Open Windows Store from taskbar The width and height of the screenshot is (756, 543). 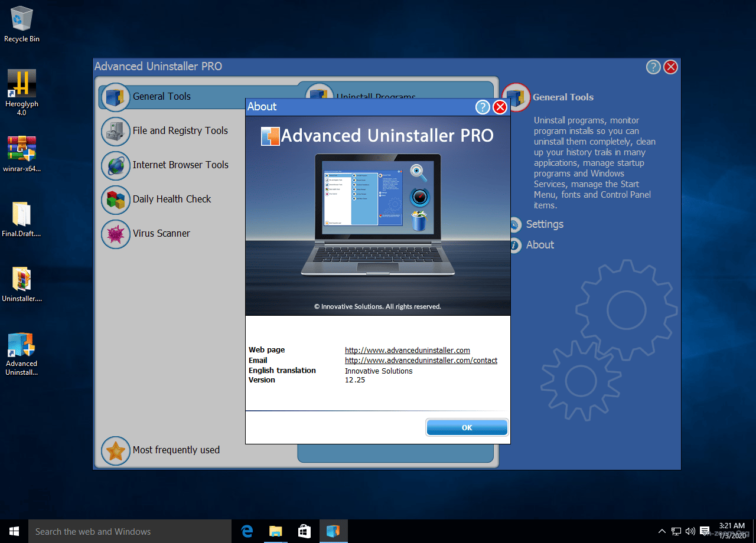tap(305, 531)
